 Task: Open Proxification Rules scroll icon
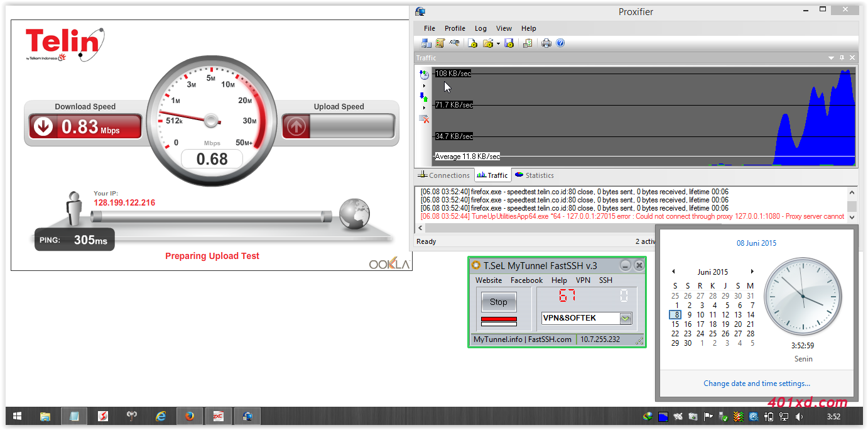[440, 43]
